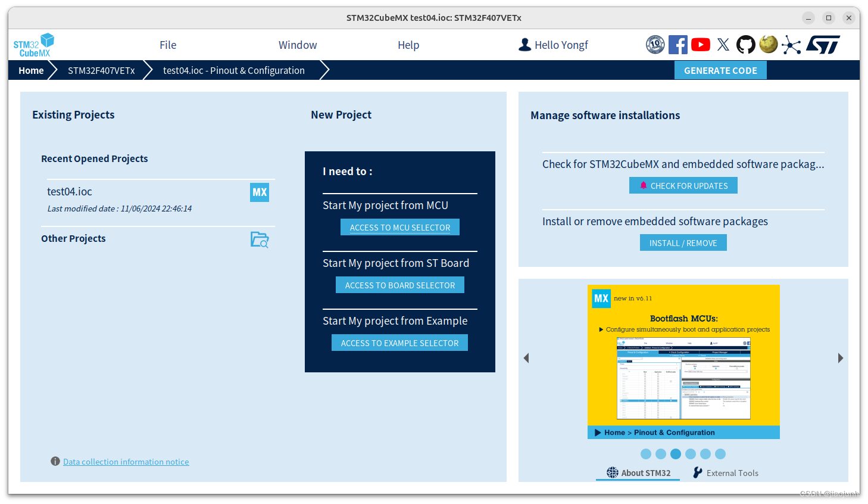Select the sixth carousel dot indicator
The height and width of the screenshot is (504, 868).
pyautogui.click(x=720, y=454)
